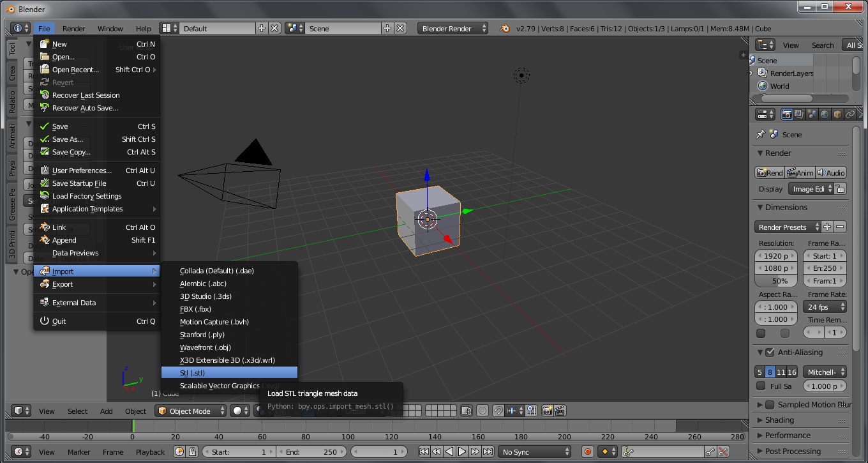Viewport: 868px width, 463px height.
Task: Play animation forward in timeline
Action: coord(462,452)
